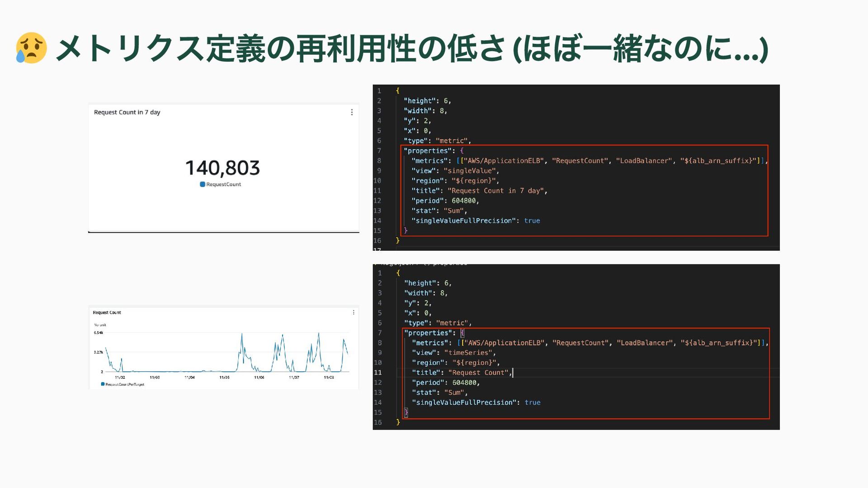
Task: Click the 3.27k y-axis label
Action: (98, 352)
